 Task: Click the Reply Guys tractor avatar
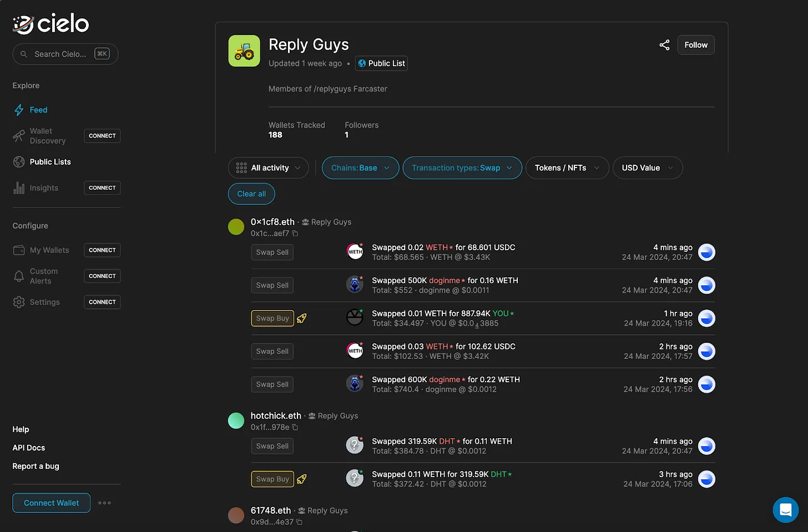(244, 51)
